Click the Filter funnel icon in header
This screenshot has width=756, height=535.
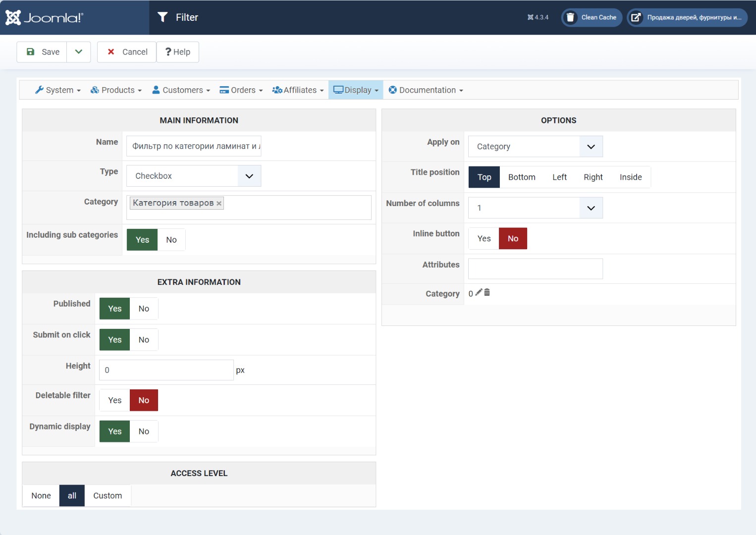pyautogui.click(x=162, y=17)
